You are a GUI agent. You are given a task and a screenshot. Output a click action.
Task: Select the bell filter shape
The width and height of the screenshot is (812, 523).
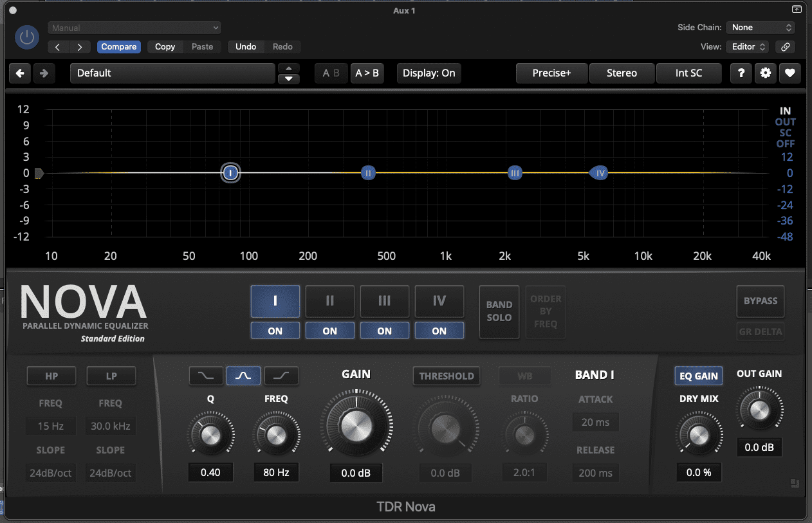243,376
